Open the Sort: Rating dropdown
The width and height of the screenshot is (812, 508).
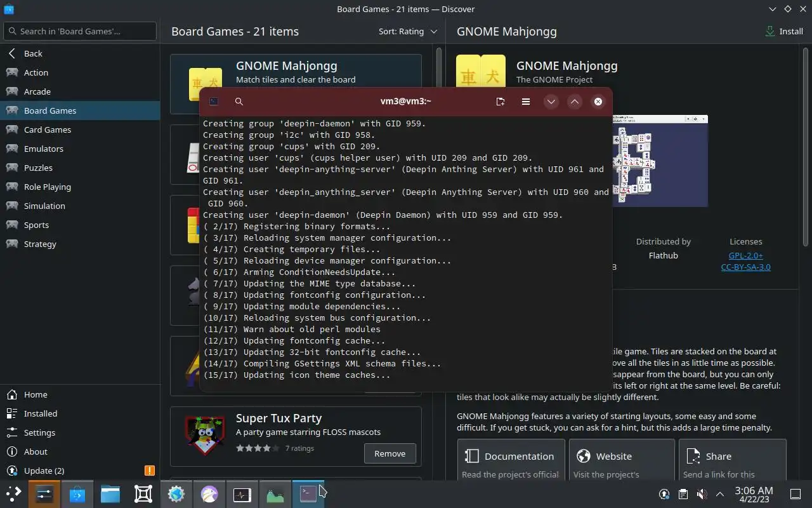coord(407,31)
